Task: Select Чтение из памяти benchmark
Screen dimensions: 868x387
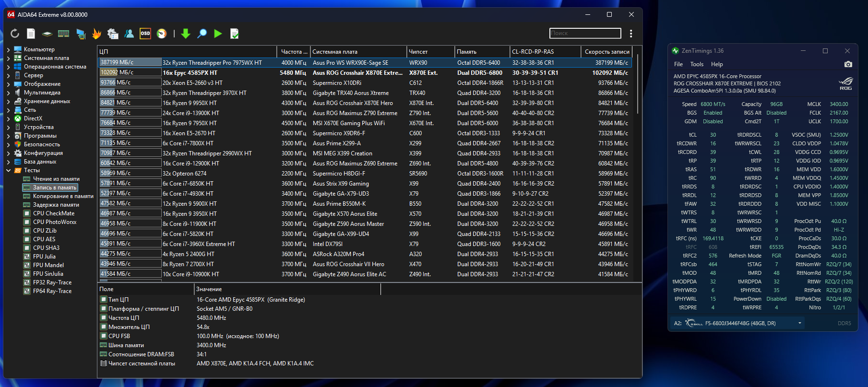Action: click(56, 179)
